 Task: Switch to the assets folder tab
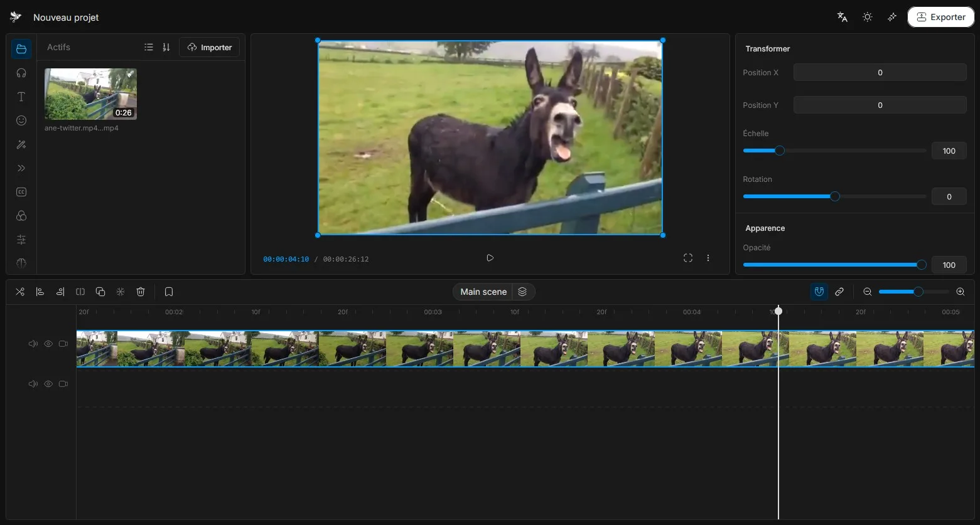coord(21,49)
